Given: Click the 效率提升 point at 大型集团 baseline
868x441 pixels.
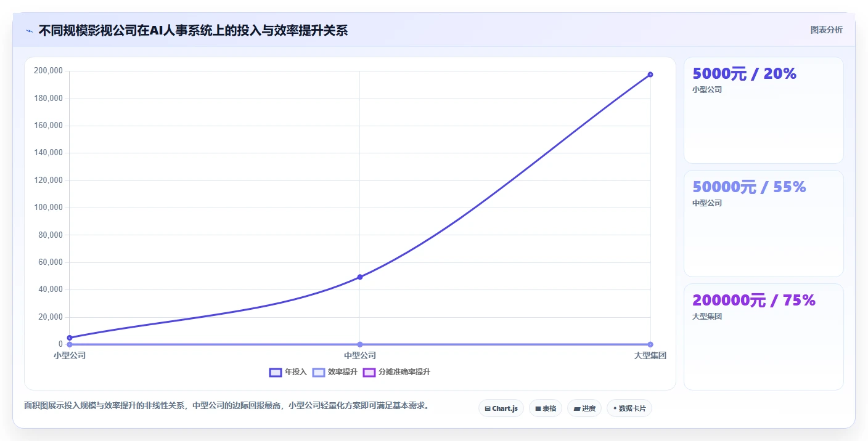Looking at the screenshot, I should click(650, 344).
